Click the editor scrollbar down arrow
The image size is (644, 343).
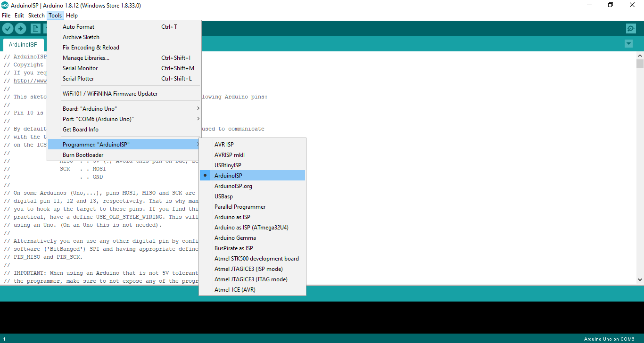point(640,280)
